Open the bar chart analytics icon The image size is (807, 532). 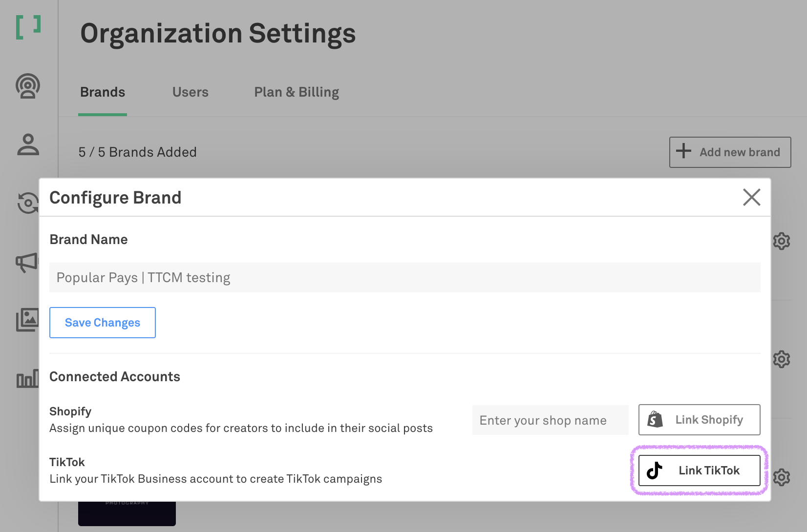27,379
